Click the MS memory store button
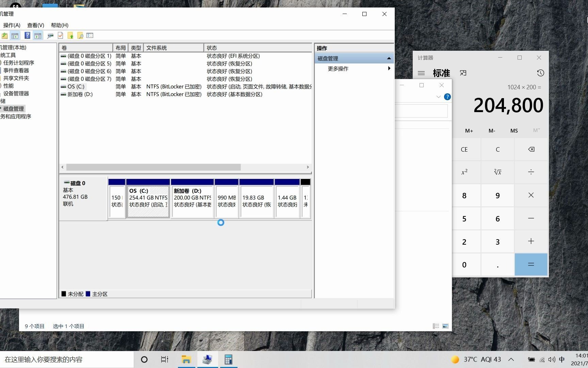588x368 pixels. (x=514, y=131)
